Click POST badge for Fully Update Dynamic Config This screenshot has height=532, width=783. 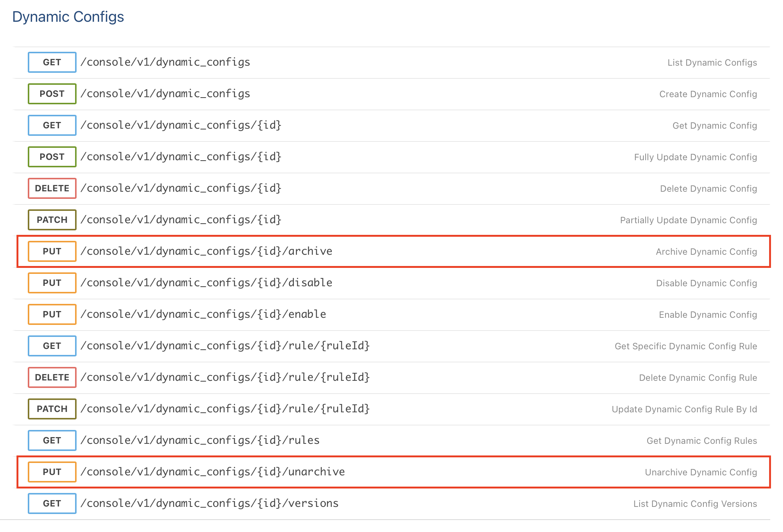[x=52, y=157]
